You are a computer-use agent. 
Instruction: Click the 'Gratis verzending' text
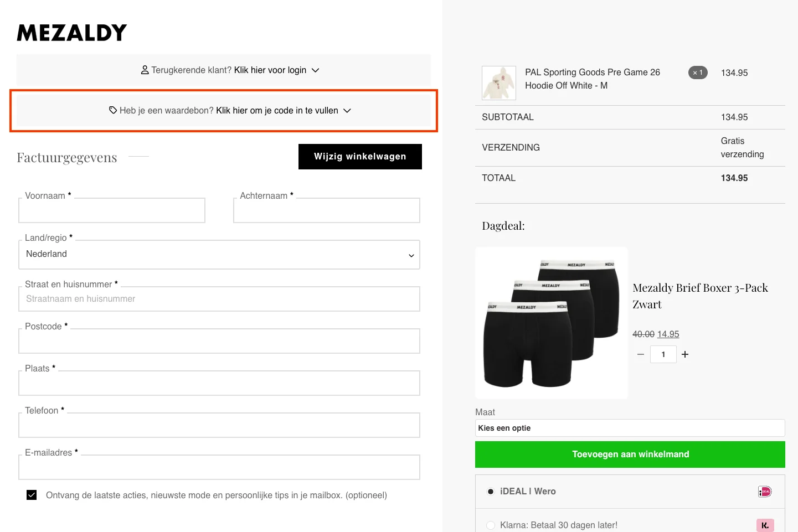[x=742, y=147]
